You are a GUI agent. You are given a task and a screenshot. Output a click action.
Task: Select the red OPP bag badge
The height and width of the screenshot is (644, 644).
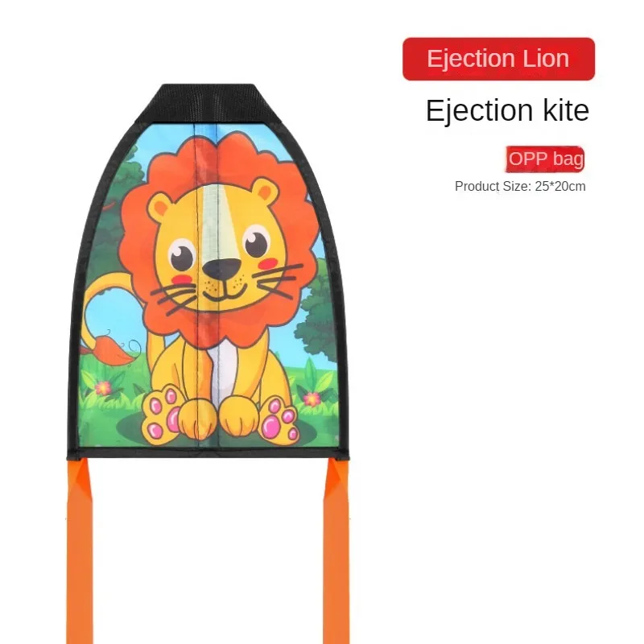coord(545,159)
